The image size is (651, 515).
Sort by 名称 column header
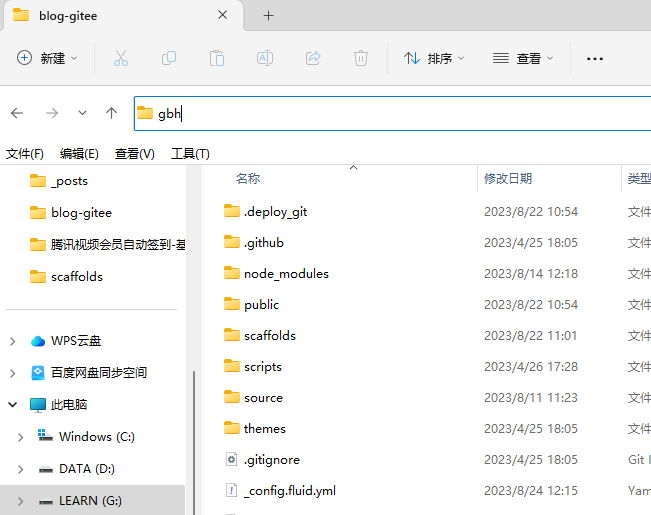pyautogui.click(x=248, y=179)
